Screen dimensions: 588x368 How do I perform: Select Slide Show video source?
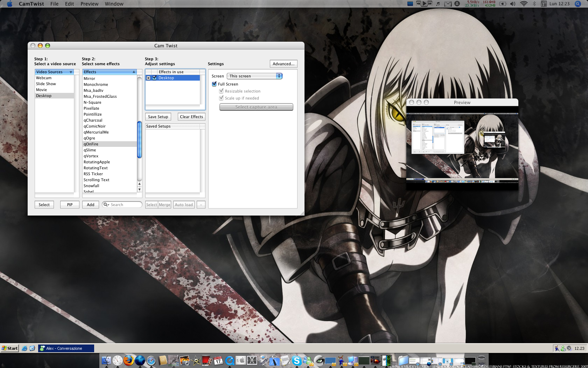[x=54, y=84]
